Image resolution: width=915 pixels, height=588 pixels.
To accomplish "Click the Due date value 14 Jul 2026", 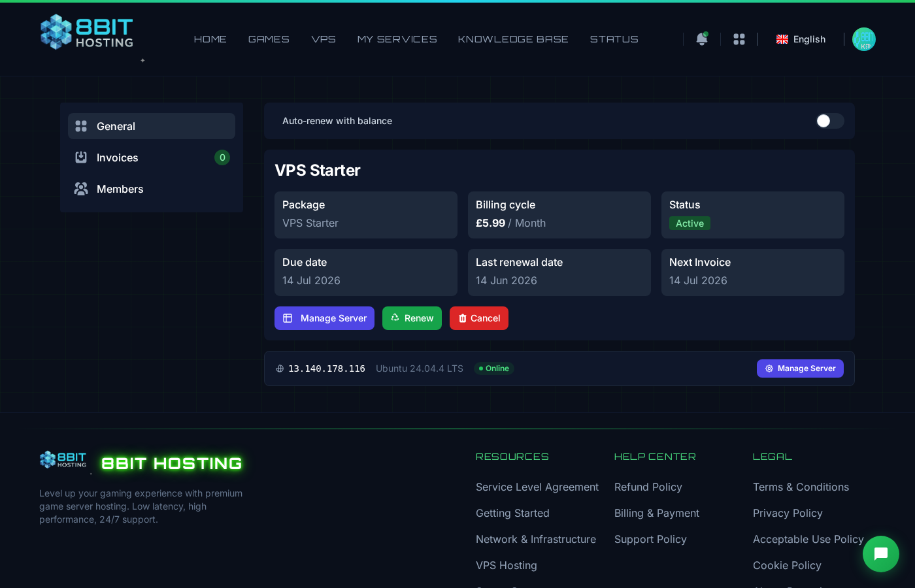I will pyautogui.click(x=311, y=280).
